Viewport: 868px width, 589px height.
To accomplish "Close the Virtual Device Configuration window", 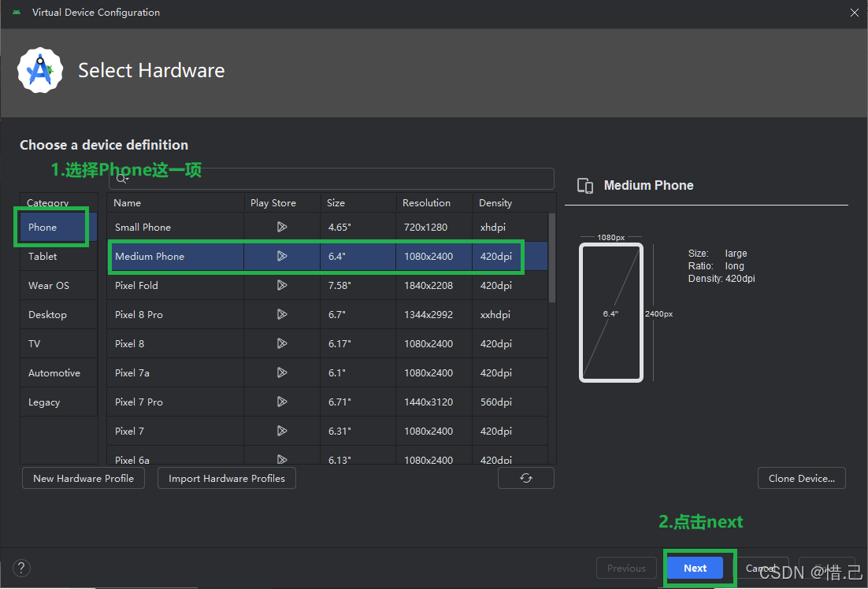I will 854,13.
